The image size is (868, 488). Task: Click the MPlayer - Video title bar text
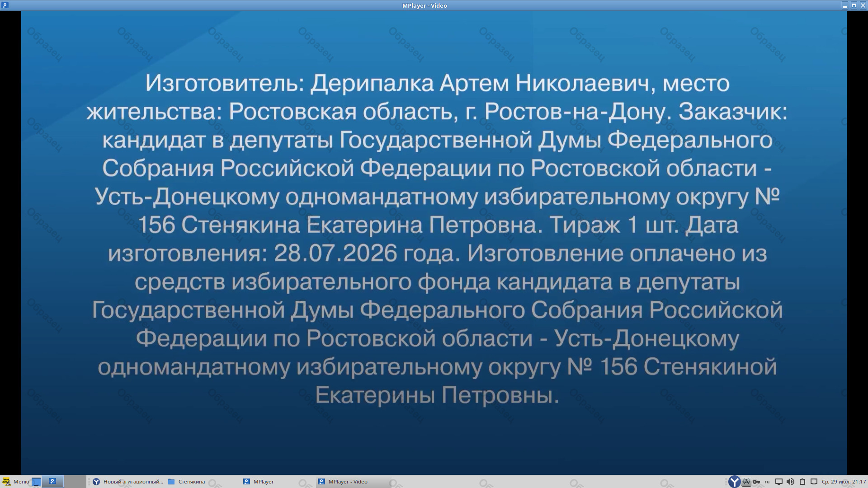coord(425,5)
